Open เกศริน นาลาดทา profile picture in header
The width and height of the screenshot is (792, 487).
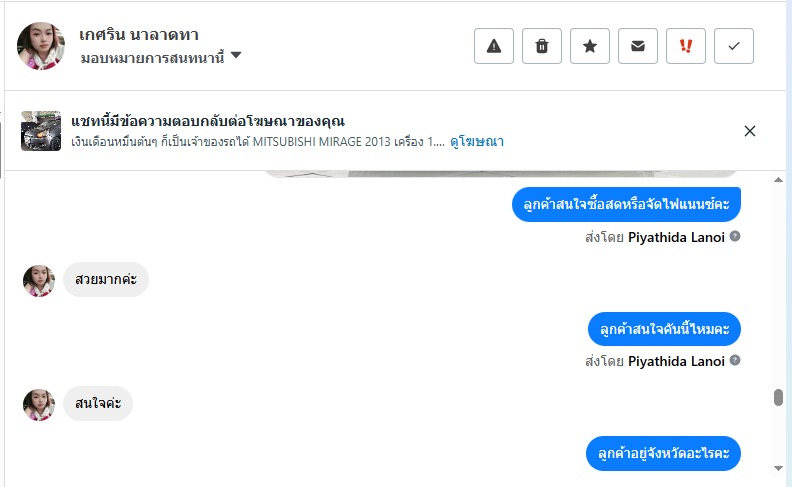point(41,46)
